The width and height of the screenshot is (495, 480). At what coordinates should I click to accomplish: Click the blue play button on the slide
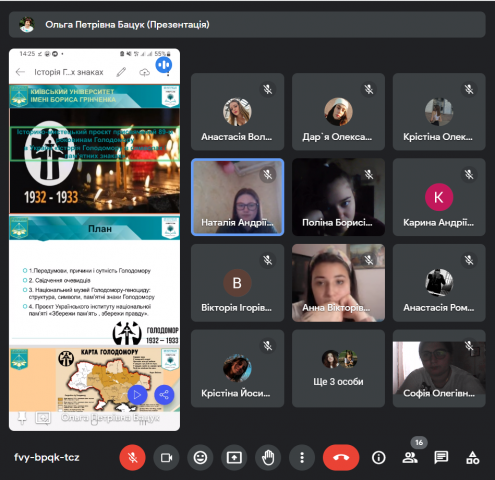pos(137,395)
